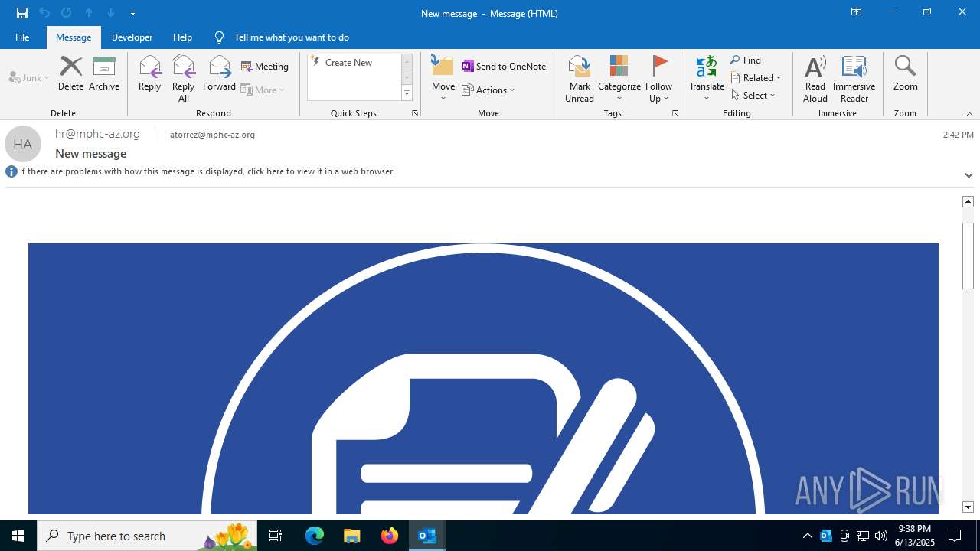
Task: Click recipient atorrez@mphc-az.org
Action: (212, 135)
